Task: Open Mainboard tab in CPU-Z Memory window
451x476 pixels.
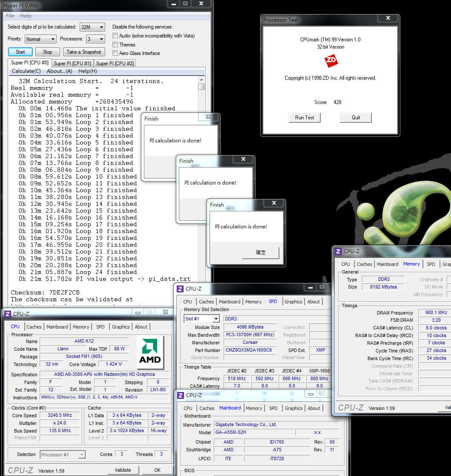Action: click(388, 264)
